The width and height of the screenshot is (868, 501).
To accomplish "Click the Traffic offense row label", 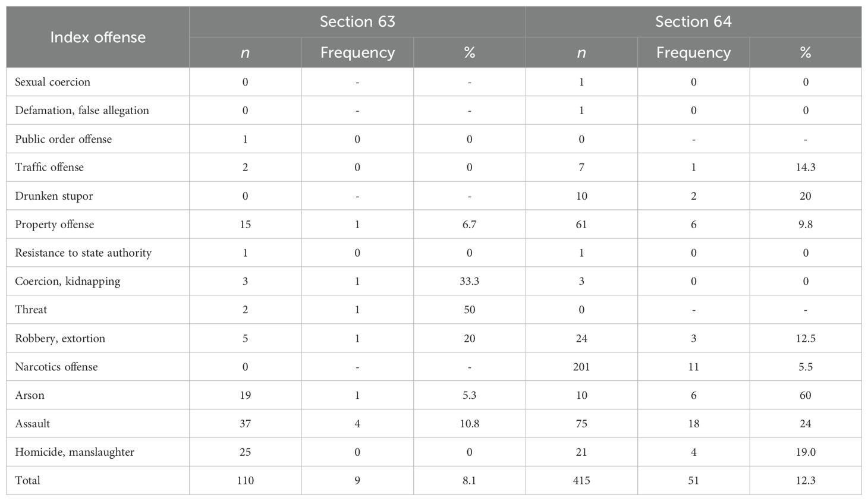I will coord(49,168).
